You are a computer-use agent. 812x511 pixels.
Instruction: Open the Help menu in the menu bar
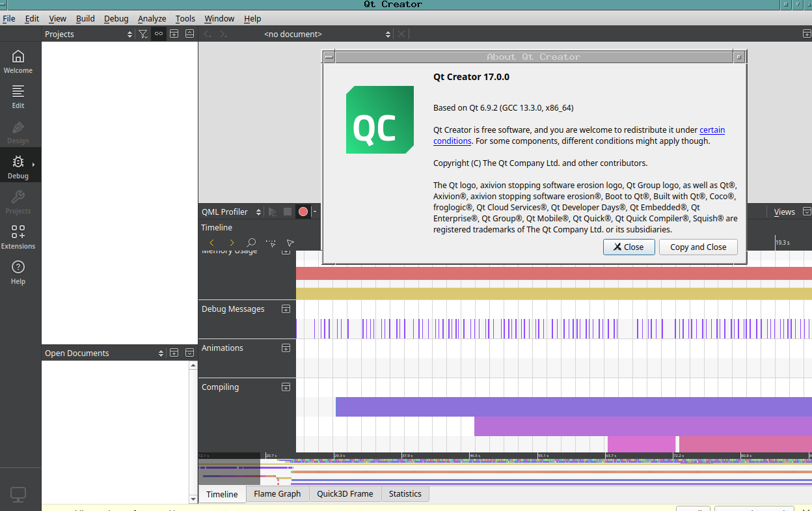(x=252, y=18)
